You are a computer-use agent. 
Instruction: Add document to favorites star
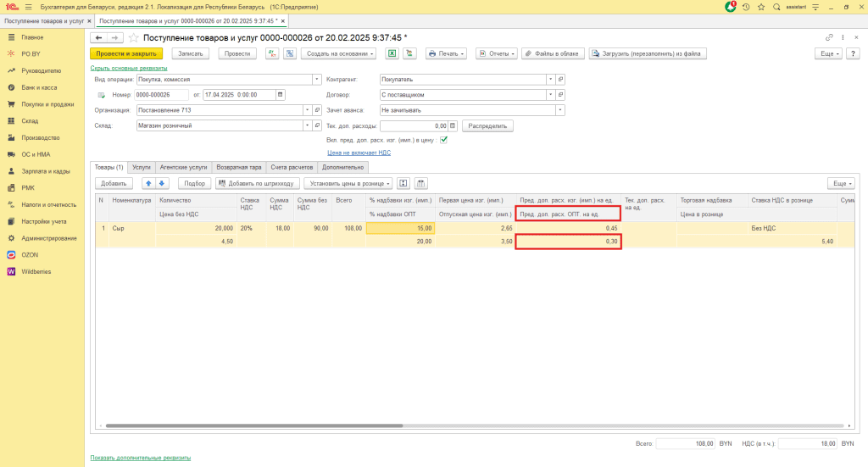[133, 37]
